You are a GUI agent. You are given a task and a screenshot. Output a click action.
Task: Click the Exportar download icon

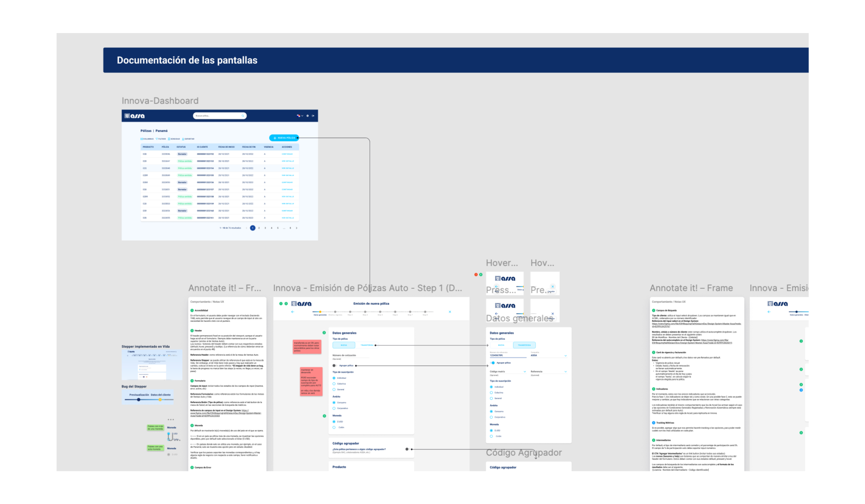tap(183, 139)
